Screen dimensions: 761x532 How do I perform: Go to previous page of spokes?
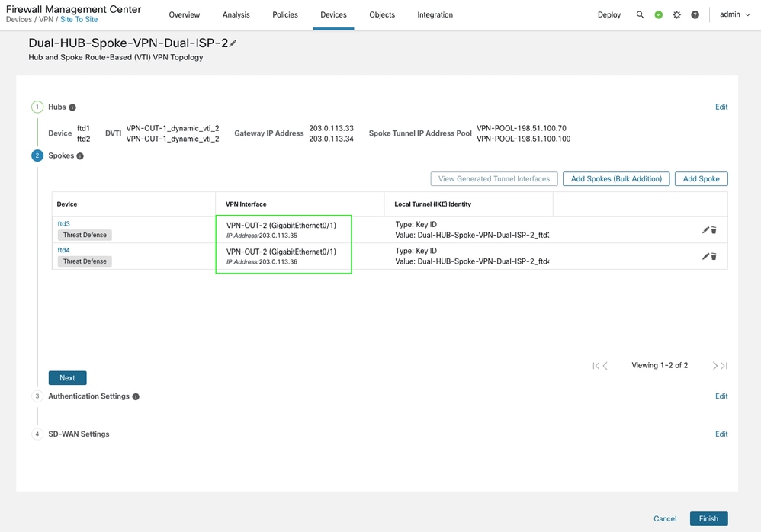click(605, 366)
